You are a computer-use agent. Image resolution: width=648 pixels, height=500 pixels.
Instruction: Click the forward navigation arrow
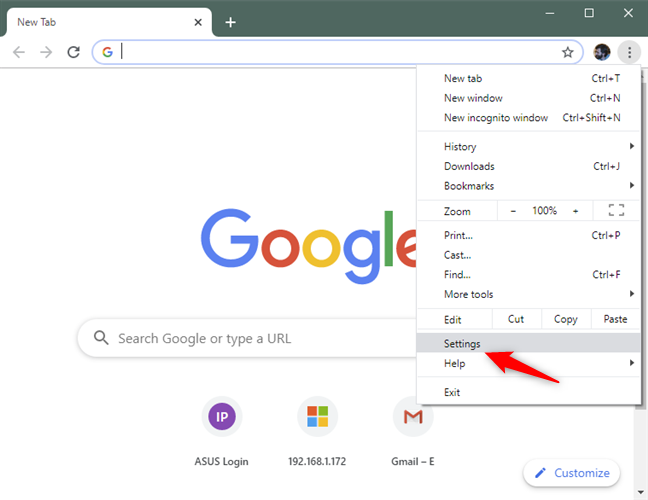tap(46, 52)
